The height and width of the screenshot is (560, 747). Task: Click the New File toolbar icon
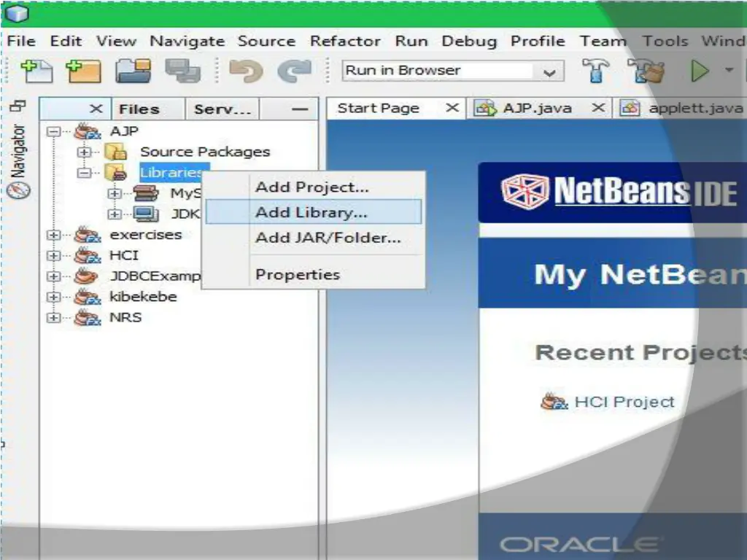[x=36, y=71]
